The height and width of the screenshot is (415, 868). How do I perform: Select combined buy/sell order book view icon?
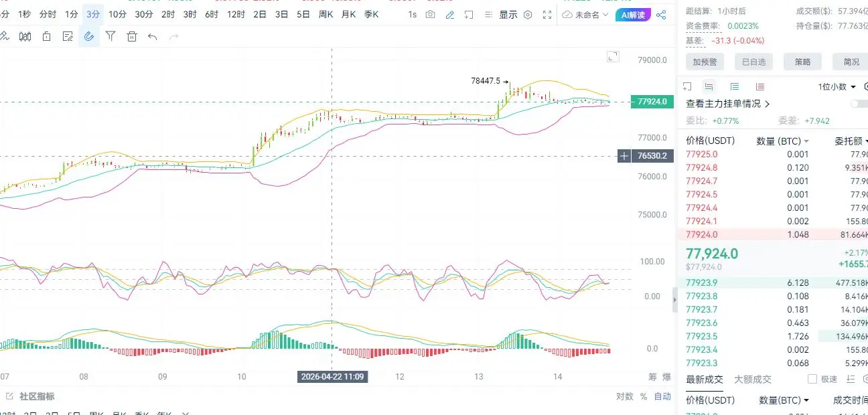(x=709, y=86)
